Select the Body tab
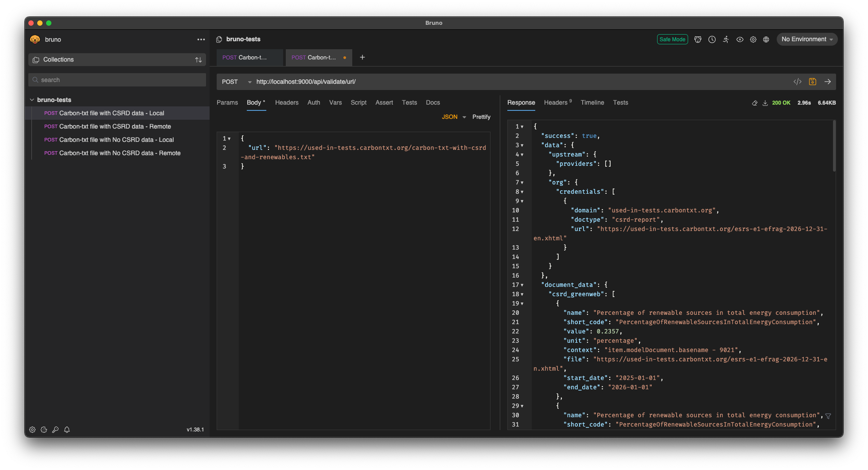This screenshot has width=868, height=470. [256, 103]
